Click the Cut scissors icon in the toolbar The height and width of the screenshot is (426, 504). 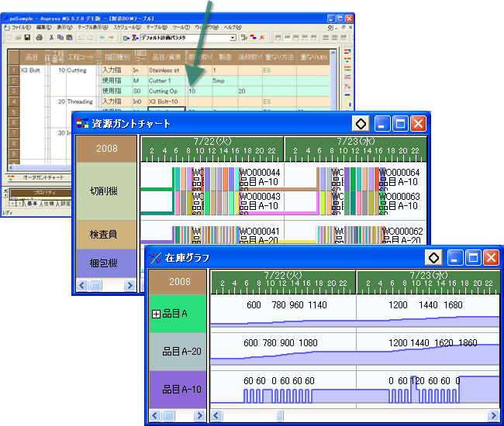point(51,37)
